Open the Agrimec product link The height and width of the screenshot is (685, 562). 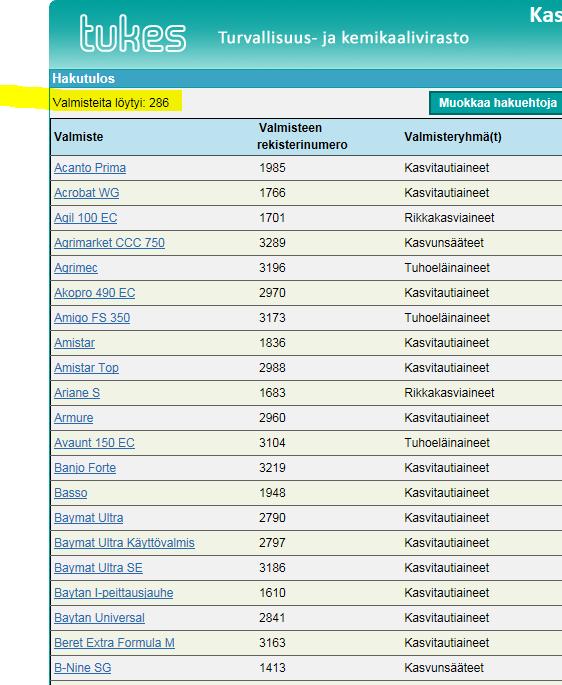tap(76, 268)
